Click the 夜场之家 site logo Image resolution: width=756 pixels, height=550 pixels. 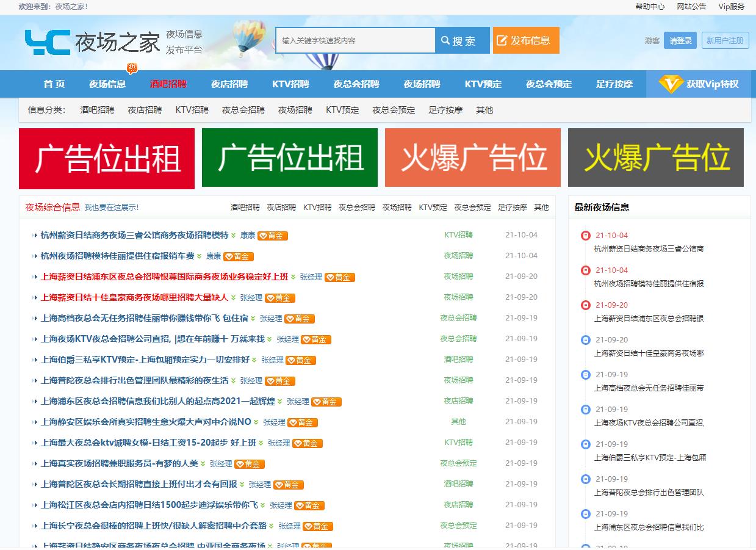pos(92,42)
